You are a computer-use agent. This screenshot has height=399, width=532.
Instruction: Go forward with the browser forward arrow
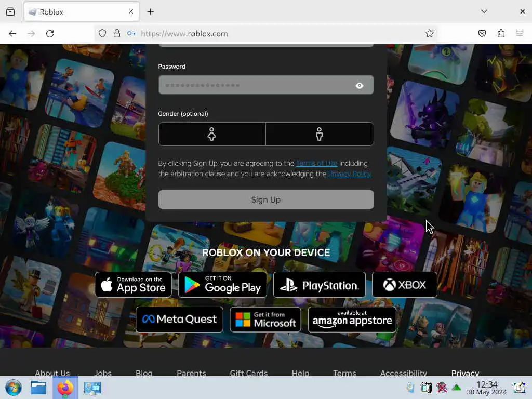pos(31,34)
